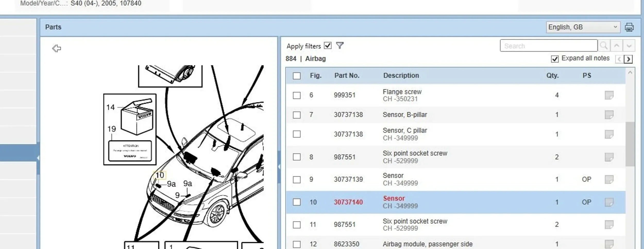Open note icon for Fig. 8 socket screw
Screen dimensions: 644x249
pos(609,157)
